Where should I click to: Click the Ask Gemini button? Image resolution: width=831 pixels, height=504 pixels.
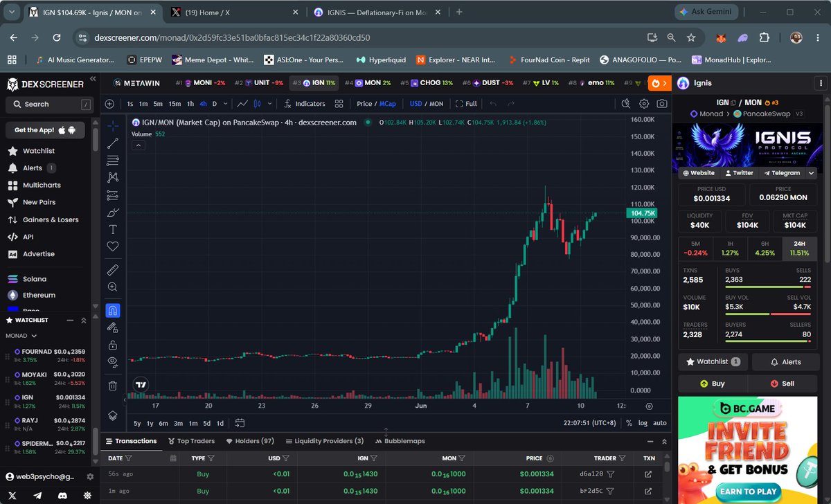pos(706,12)
